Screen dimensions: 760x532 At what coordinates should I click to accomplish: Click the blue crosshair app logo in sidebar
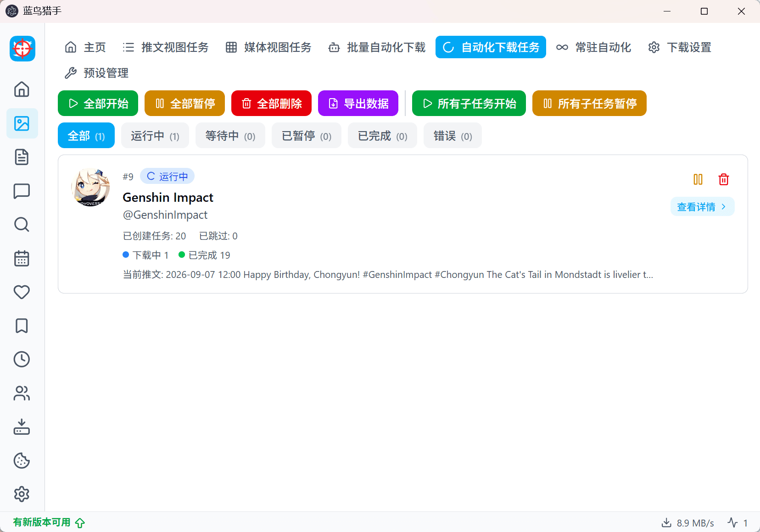22,49
